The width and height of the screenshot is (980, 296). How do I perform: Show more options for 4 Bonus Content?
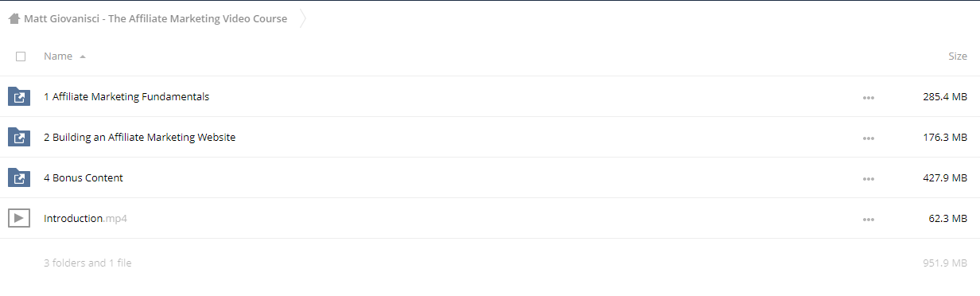[869, 179]
